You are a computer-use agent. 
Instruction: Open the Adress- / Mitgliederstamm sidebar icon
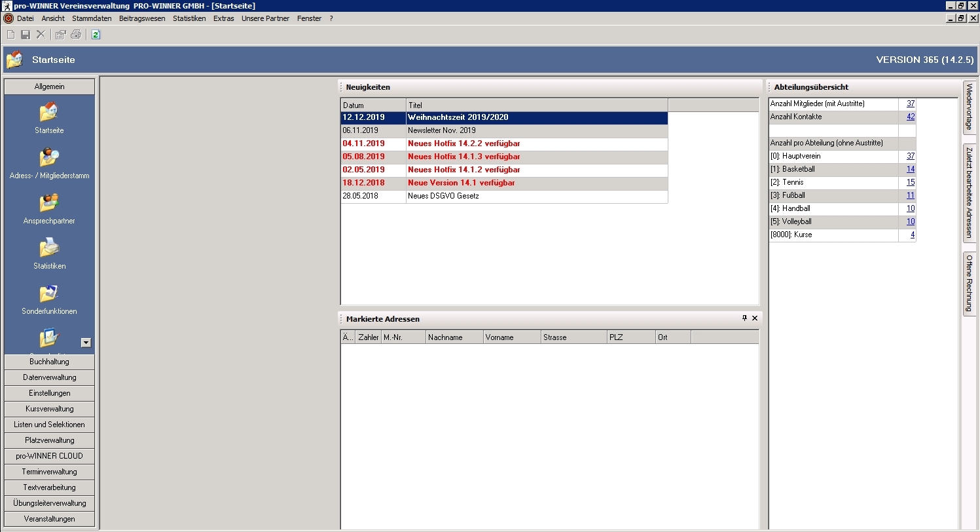click(x=49, y=158)
